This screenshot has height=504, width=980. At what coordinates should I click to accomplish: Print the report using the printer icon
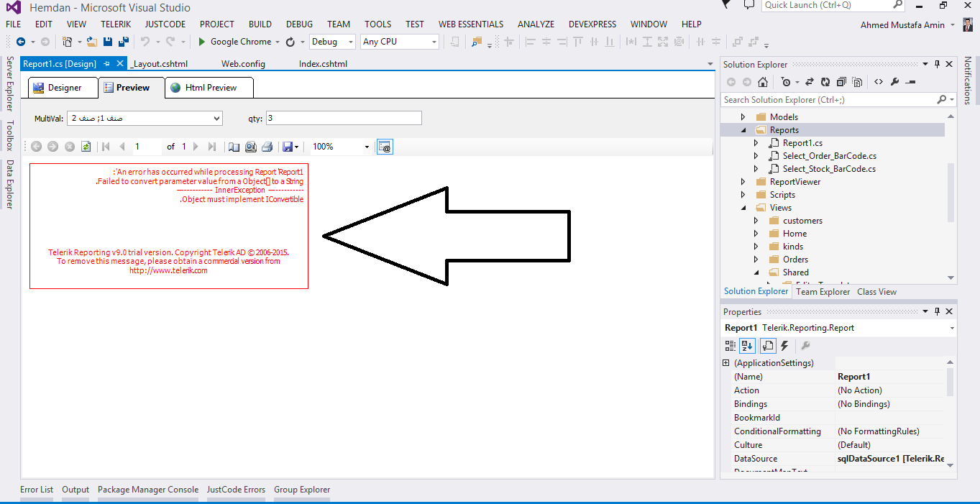coord(267,147)
